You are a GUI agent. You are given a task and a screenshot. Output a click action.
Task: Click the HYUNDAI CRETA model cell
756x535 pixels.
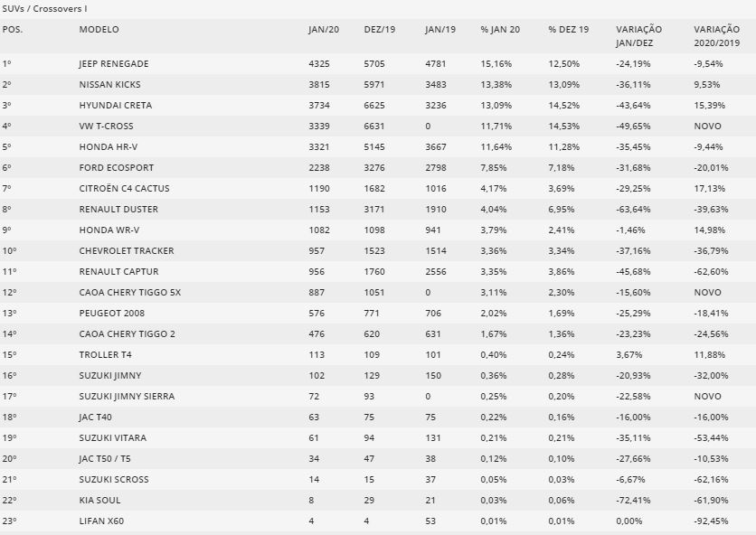click(115, 105)
